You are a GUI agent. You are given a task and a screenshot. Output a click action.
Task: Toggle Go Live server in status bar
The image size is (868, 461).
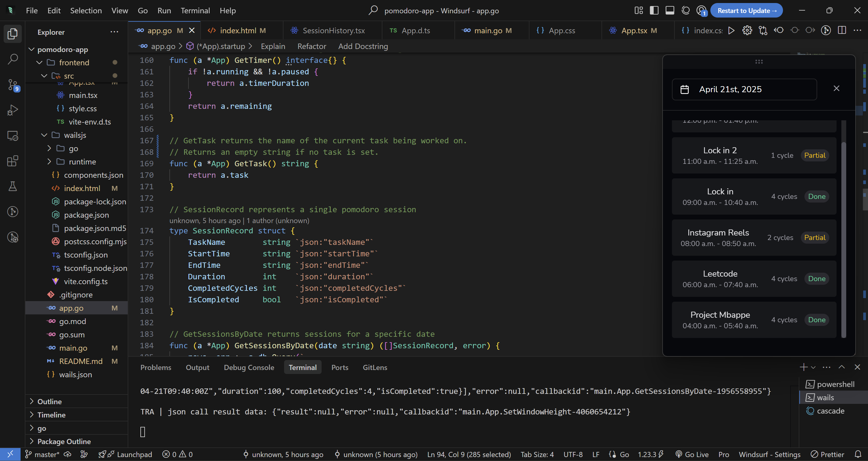click(x=692, y=454)
